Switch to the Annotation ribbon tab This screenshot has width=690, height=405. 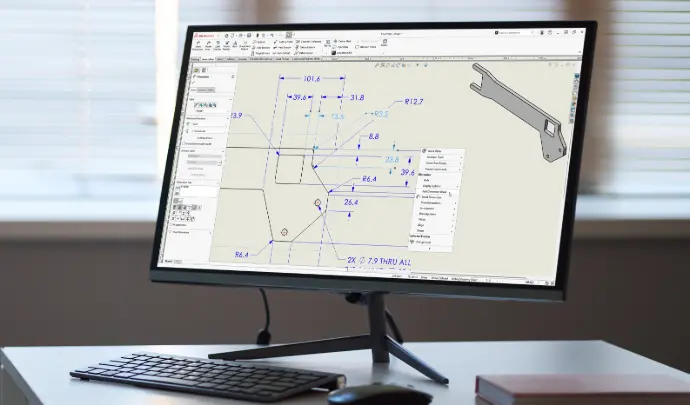[x=208, y=59]
